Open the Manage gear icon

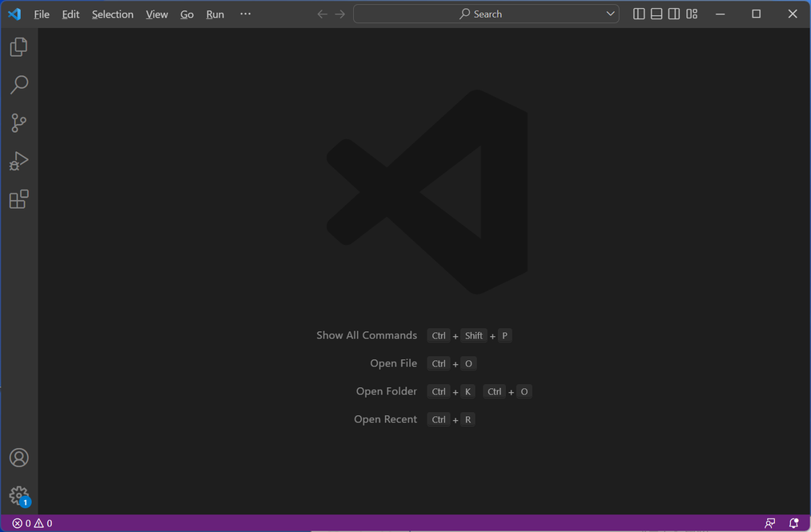pos(18,495)
